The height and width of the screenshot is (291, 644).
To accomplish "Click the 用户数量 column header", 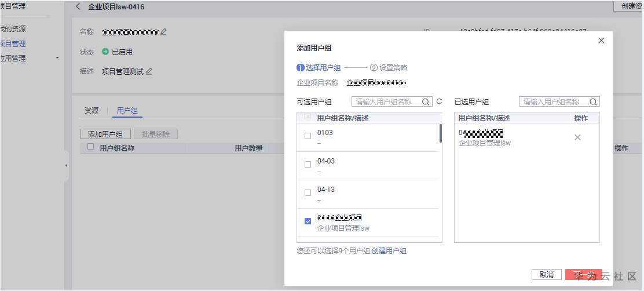I will pos(248,148).
